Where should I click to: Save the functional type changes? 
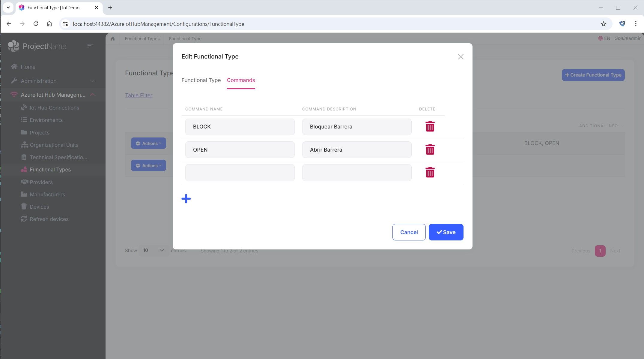pos(446,232)
